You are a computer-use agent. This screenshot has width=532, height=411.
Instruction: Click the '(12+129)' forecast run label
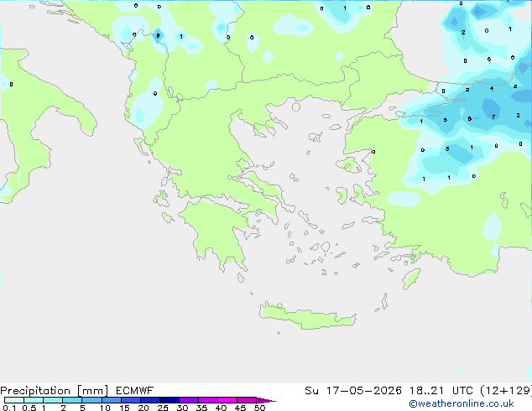506,390
